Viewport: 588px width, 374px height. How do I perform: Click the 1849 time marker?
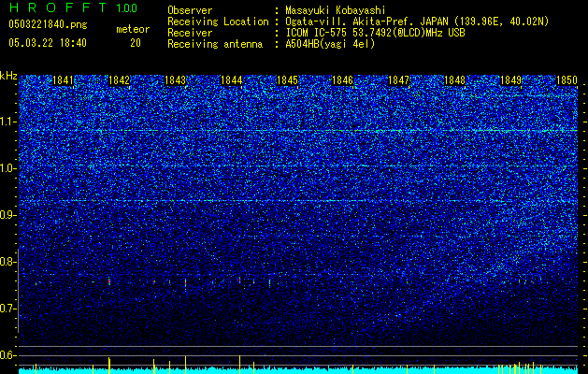[510, 80]
